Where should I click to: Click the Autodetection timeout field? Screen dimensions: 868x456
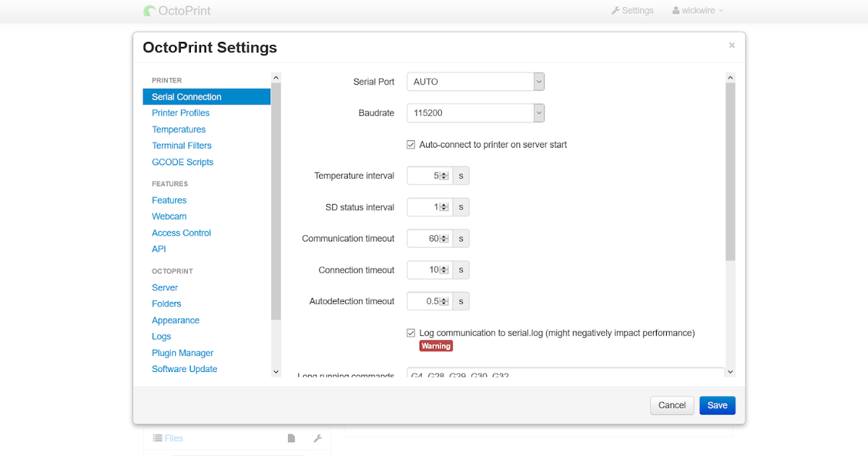(430, 301)
